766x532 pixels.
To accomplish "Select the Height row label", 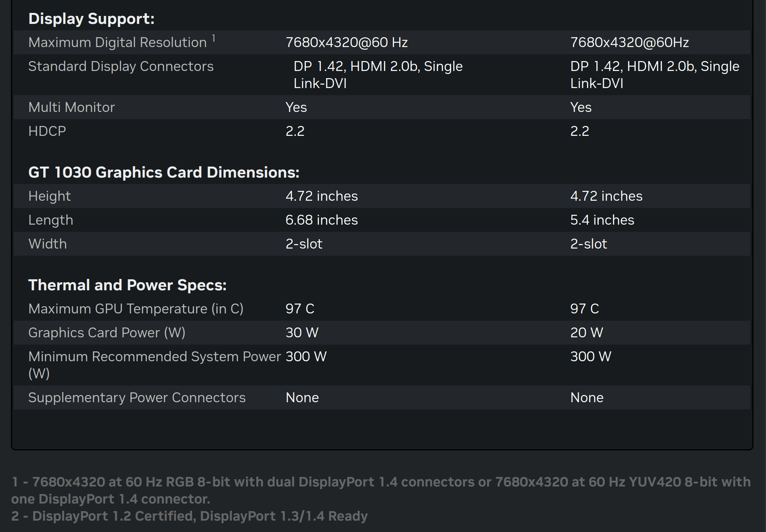I will (x=50, y=196).
